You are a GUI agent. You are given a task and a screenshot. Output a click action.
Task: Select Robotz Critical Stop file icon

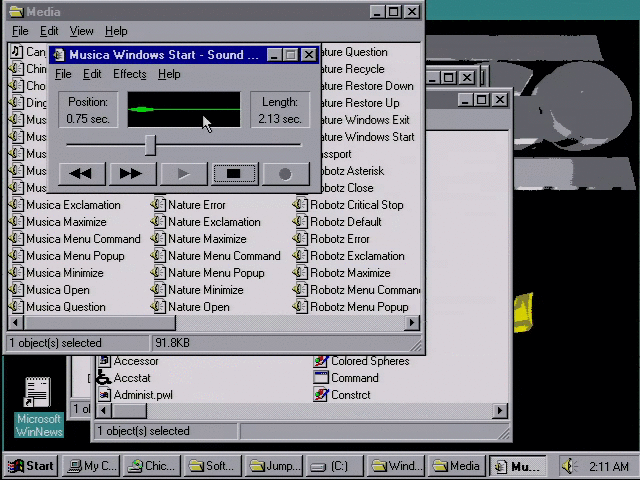[x=300, y=204]
